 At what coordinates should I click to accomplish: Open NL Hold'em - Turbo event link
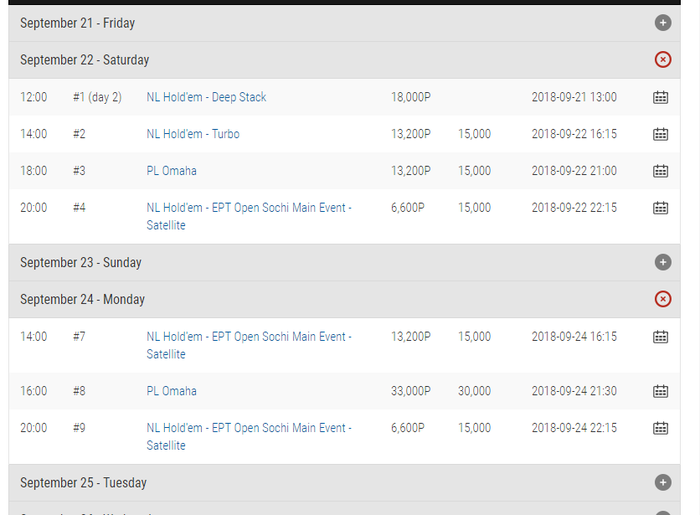pos(193,134)
